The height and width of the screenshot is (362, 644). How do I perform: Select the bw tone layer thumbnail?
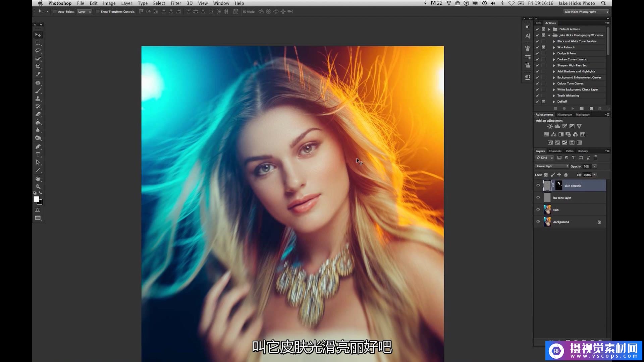[x=547, y=197]
